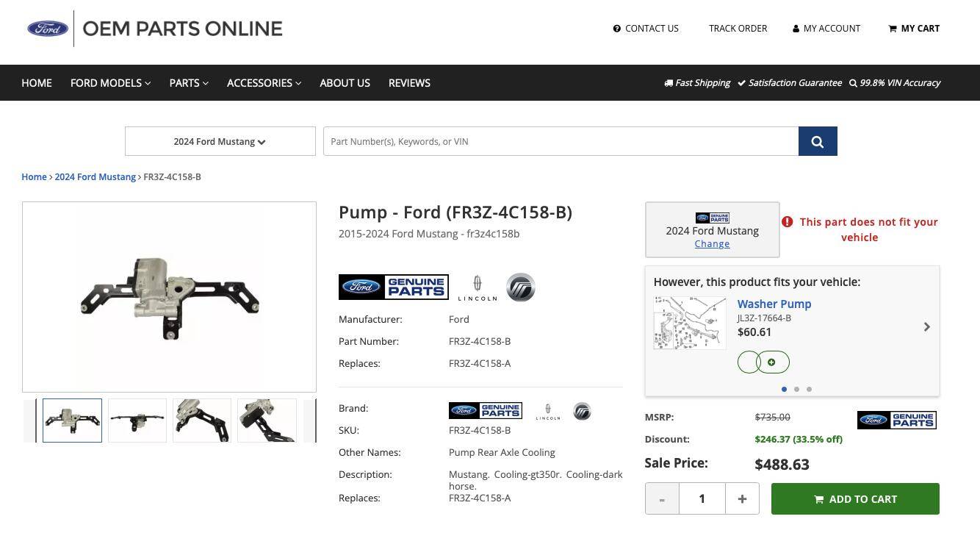The image size is (980, 533).
Task: Open Washer Pump product link
Action: pyautogui.click(x=774, y=304)
